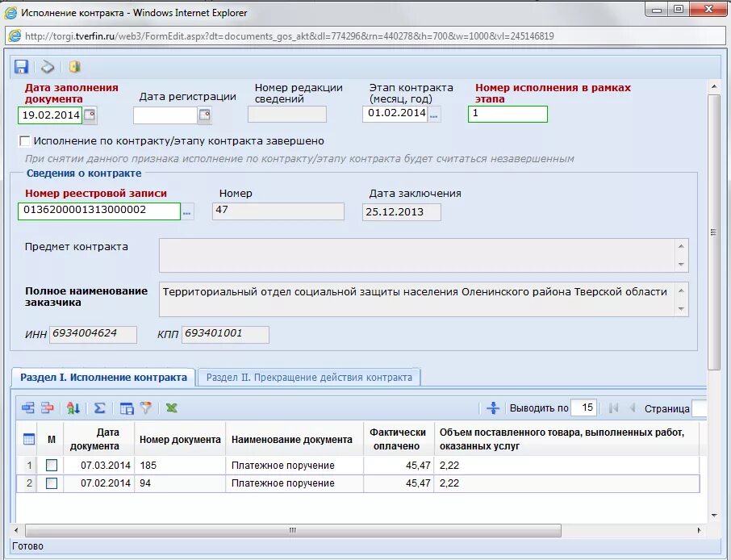The width and height of the screenshot is (731, 560).
Task: Click the filter funnel icon
Action: (x=146, y=408)
